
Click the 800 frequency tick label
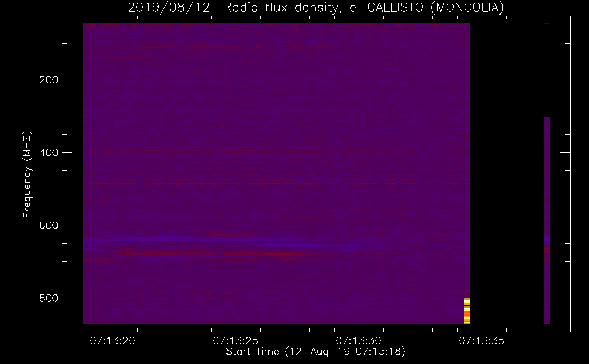pyautogui.click(x=49, y=298)
